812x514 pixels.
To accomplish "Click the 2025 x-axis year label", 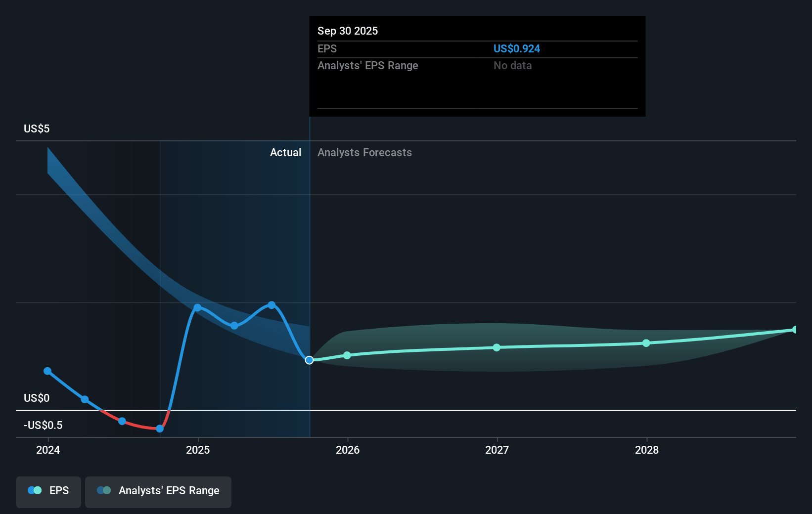I will tap(198, 450).
